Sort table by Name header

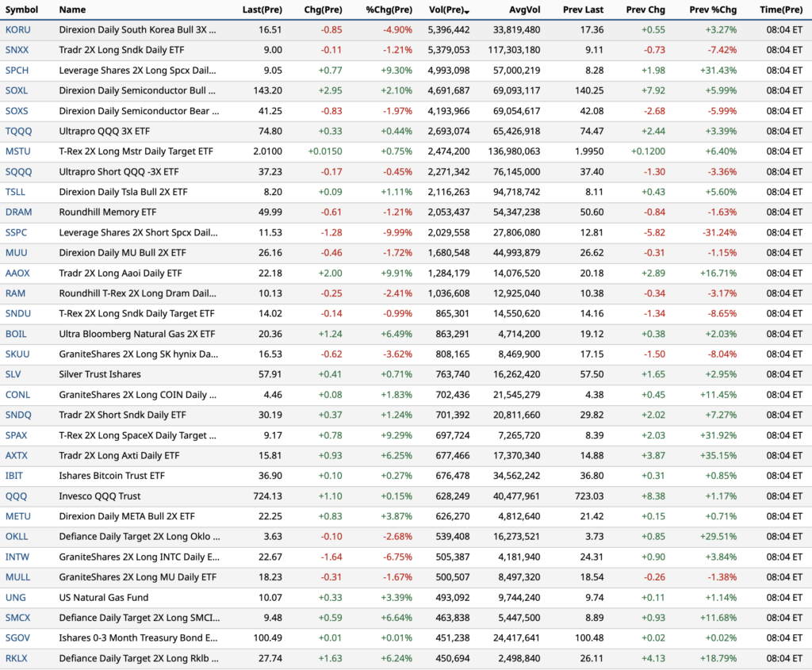[x=72, y=10]
